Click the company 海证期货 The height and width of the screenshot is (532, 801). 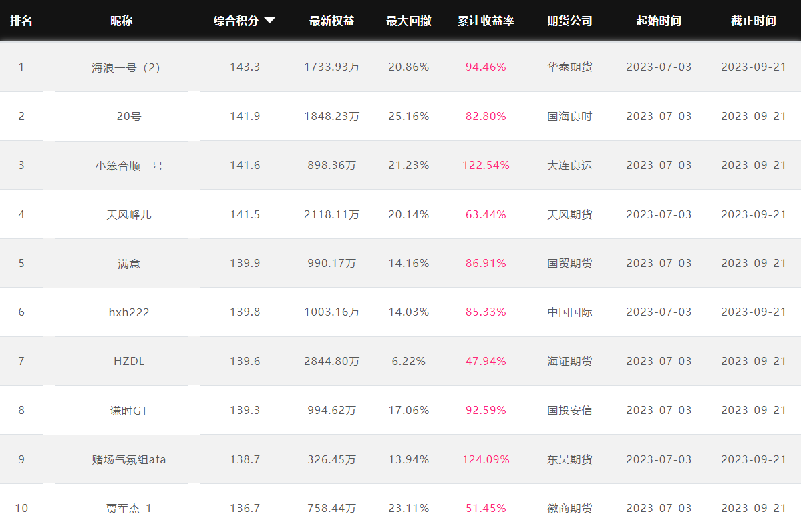[570, 362]
